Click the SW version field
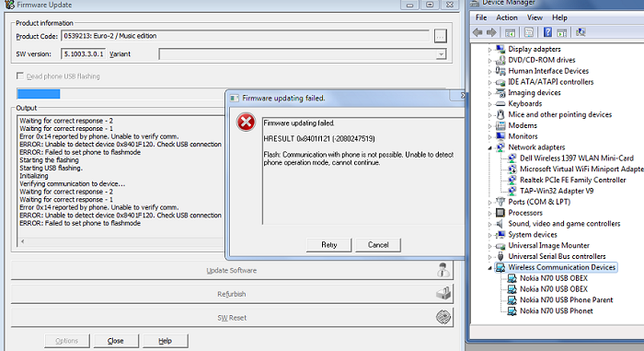 coord(84,54)
